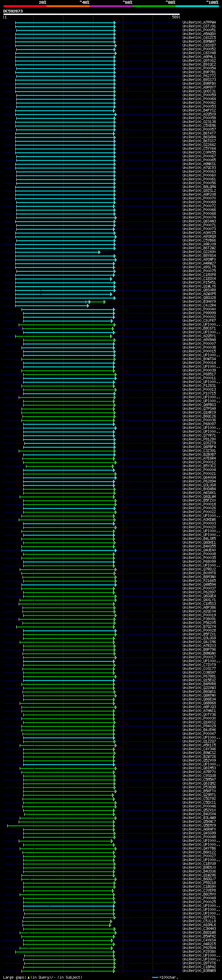The image size is (222, 980).
Task: Select hit UniRef100_B3H4Y9
Action: tap(199, 302)
